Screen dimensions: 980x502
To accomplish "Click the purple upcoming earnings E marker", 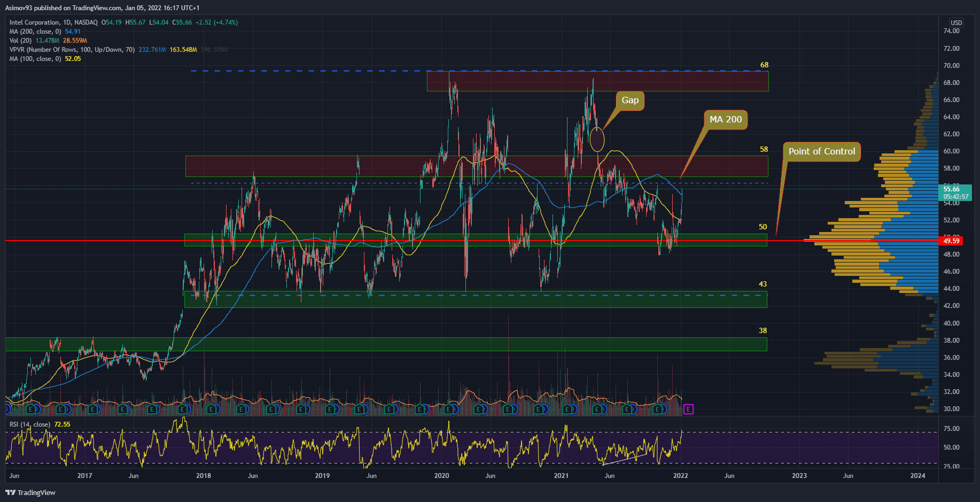I will [688, 410].
